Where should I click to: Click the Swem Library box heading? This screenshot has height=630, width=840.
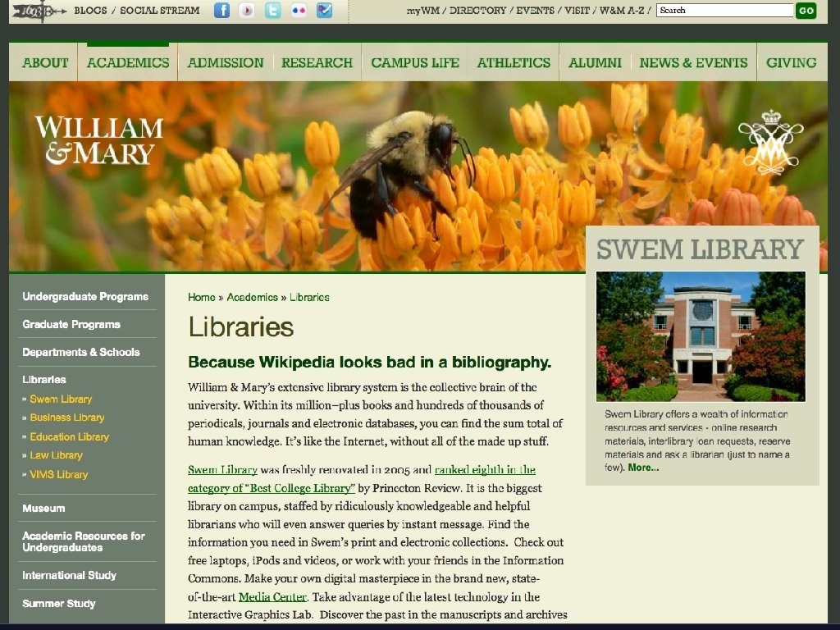click(701, 249)
